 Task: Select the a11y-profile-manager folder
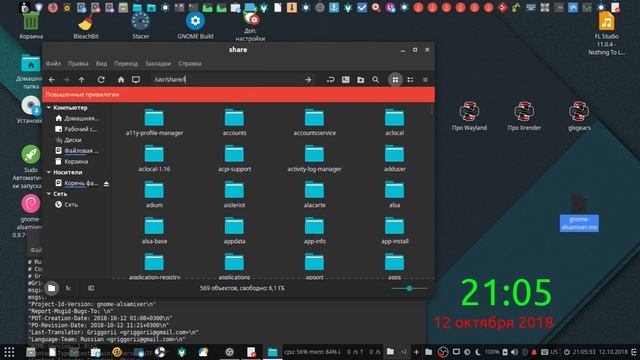[154, 122]
